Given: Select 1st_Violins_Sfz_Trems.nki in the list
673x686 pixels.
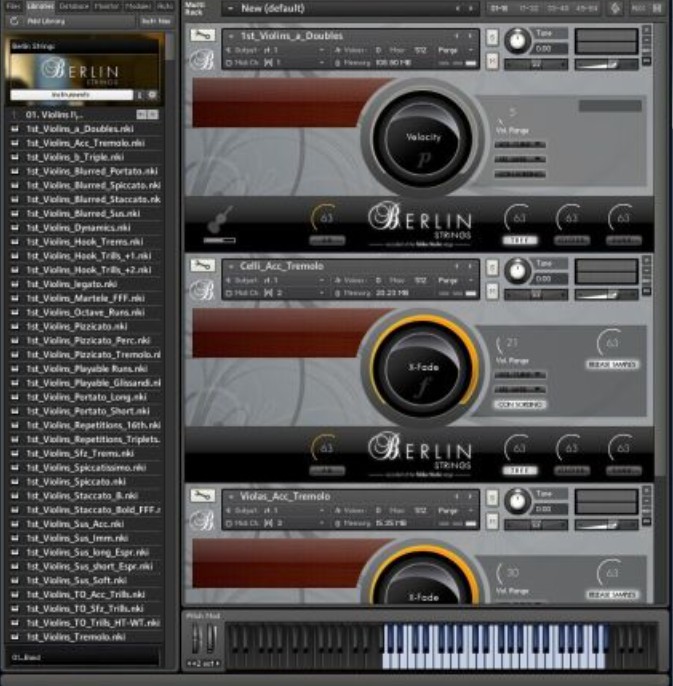Looking at the screenshot, I should [x=80, y=453].
